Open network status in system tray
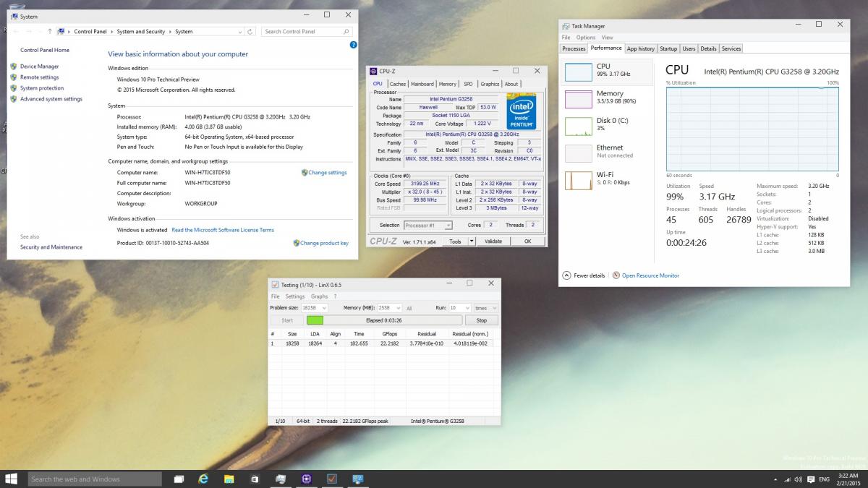Viewport: 868px width, 488px height. tap(787, 479)
